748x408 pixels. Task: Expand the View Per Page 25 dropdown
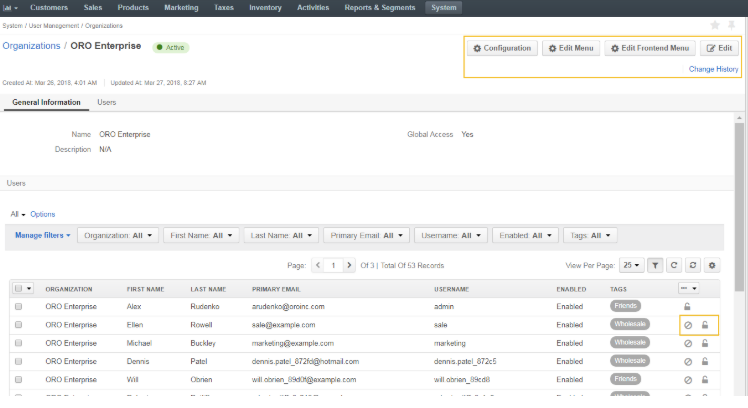tap(631, 265)
